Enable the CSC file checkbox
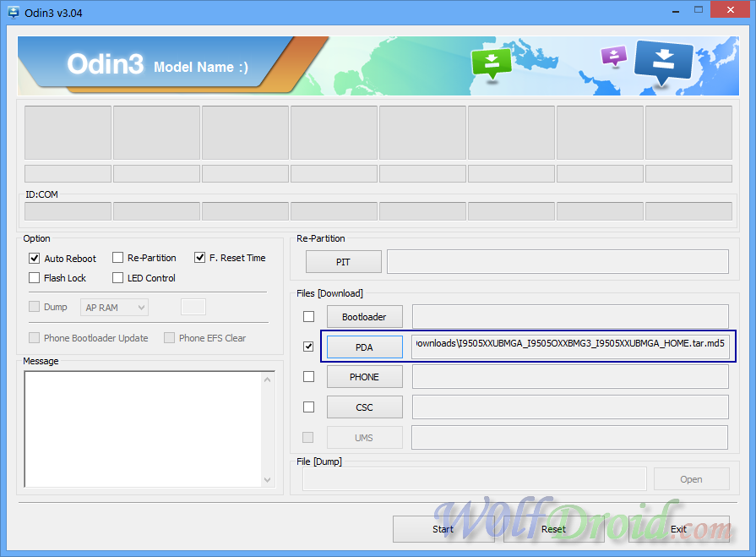Screen dimensions: 756x557 308,407
